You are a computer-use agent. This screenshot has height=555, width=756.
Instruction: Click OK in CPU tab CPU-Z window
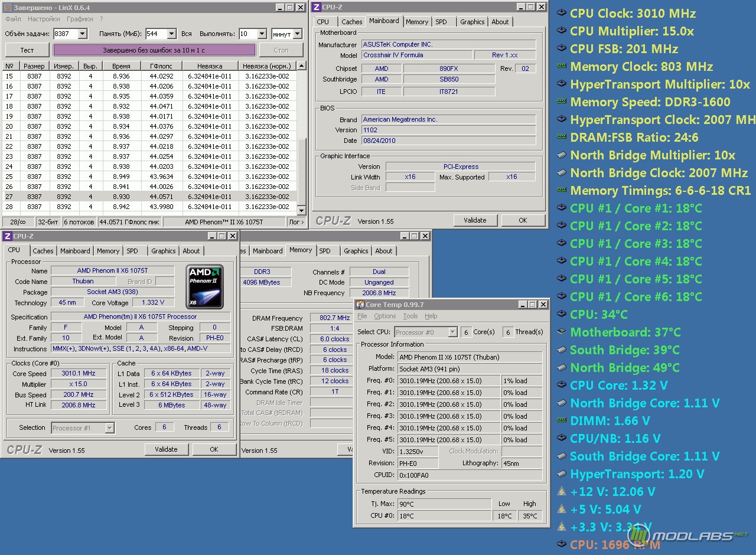[214, 449]
